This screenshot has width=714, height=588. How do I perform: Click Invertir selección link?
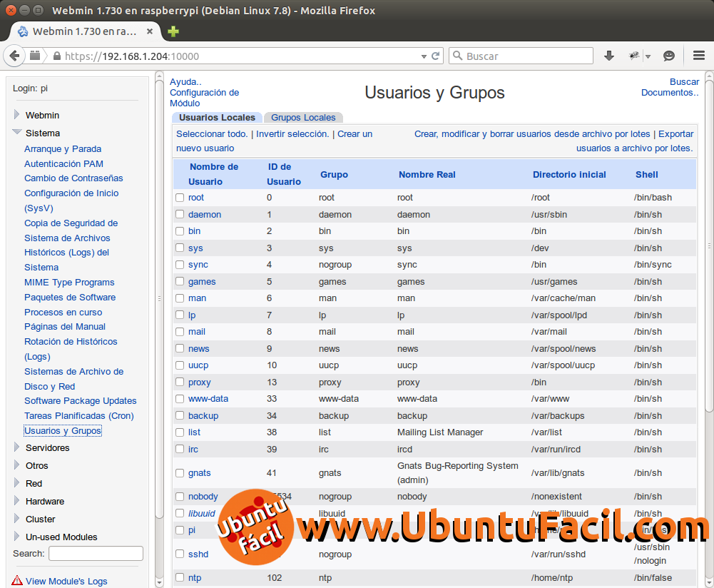coord(292,134)
